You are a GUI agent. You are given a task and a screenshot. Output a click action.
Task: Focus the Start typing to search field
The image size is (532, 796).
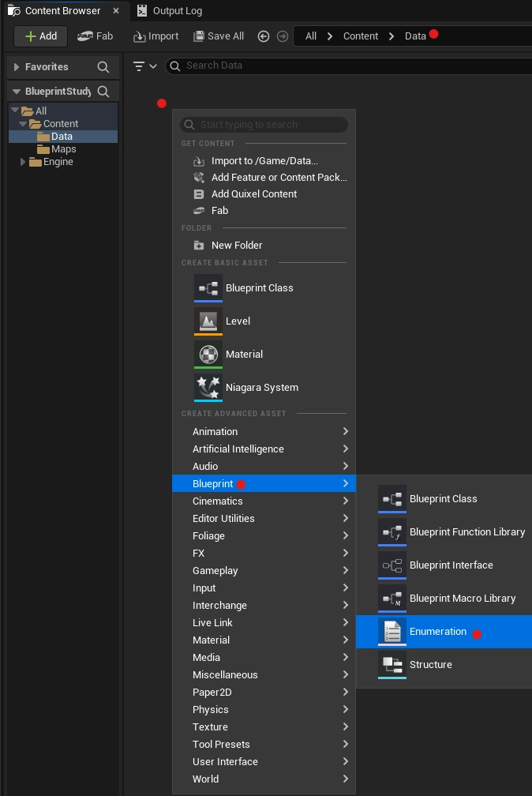(264, 125)
